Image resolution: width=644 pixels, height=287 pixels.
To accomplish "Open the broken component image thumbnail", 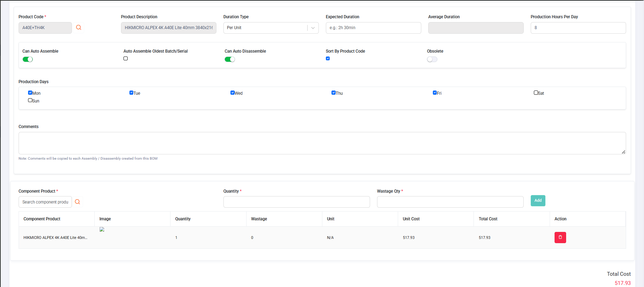I will [102, 229].
